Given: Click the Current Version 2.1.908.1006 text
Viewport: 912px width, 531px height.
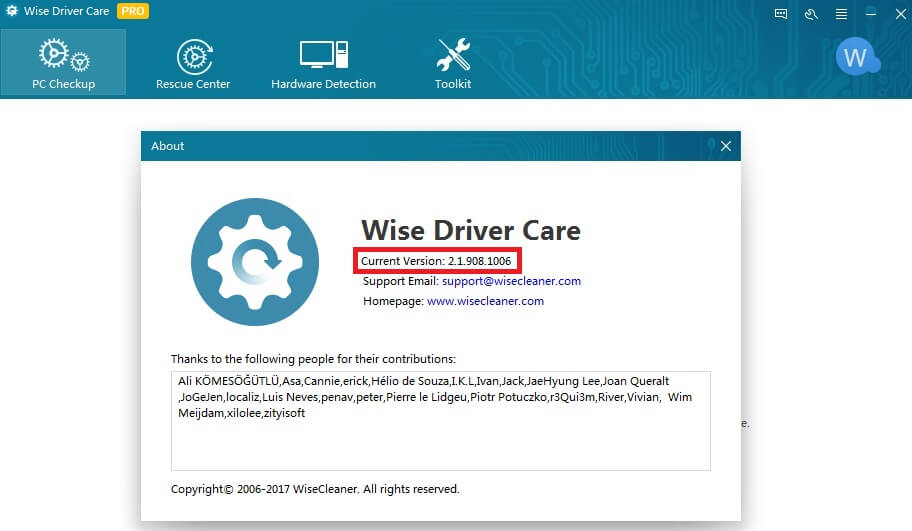Looking at the screenshot, I should tap(436, 261).
